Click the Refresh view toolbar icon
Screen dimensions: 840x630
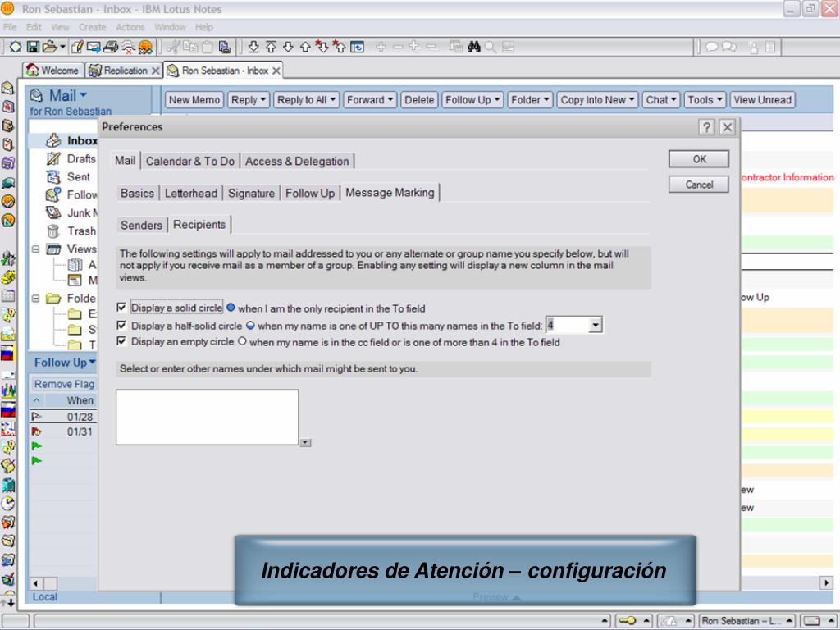click(x=357, y=47)
